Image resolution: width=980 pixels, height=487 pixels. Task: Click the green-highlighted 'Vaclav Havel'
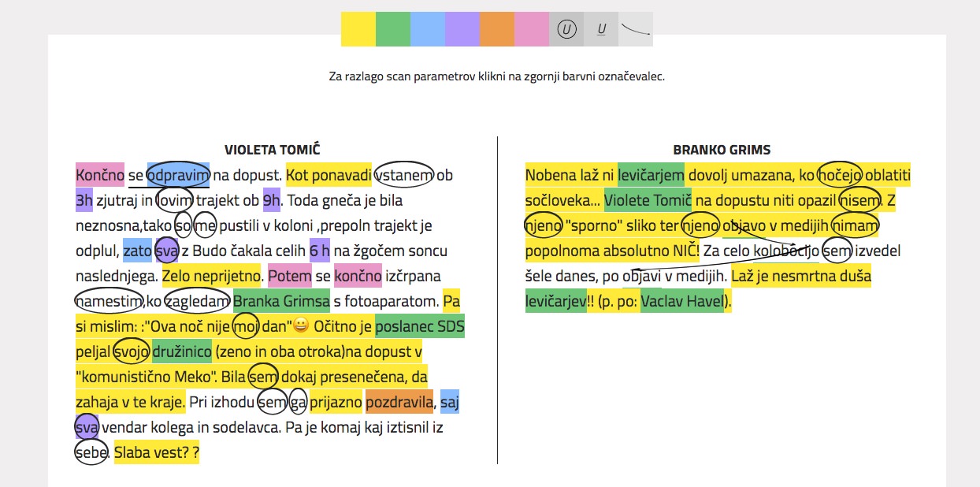(x=682, y=302)
